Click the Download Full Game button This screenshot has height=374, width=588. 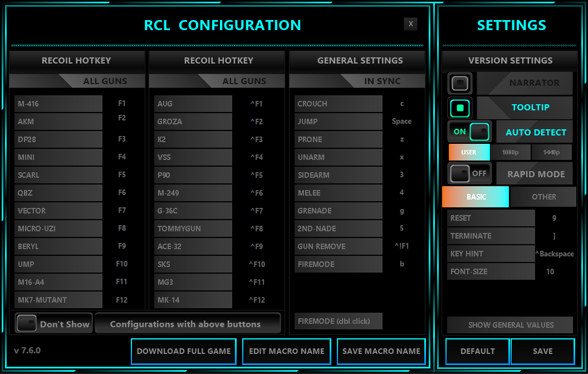coord(183,351)
